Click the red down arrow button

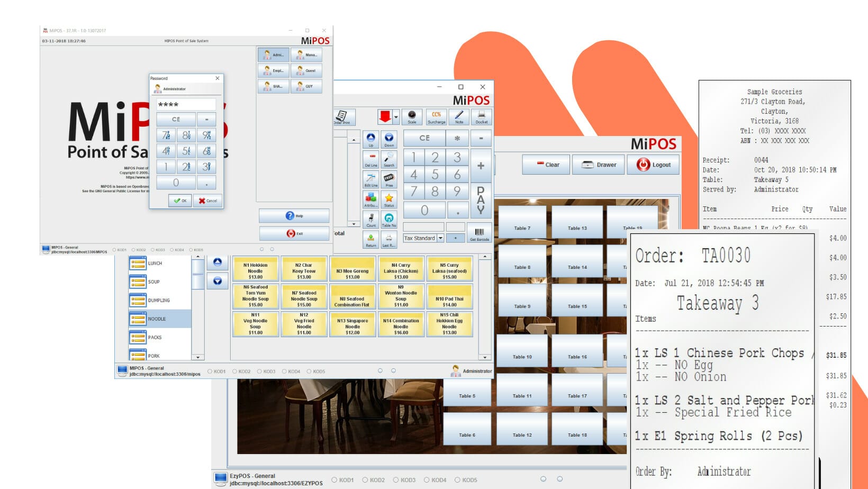385,117
